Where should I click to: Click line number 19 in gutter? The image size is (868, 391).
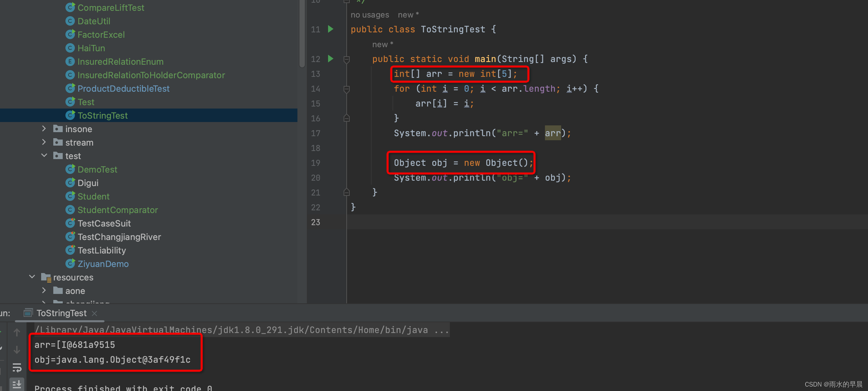316,163
